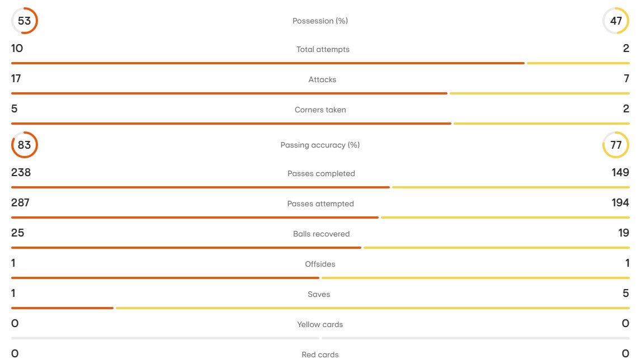Click the orange passing accuracy circle 83
Screen dimensions: 641x364
tap(25, 145)
